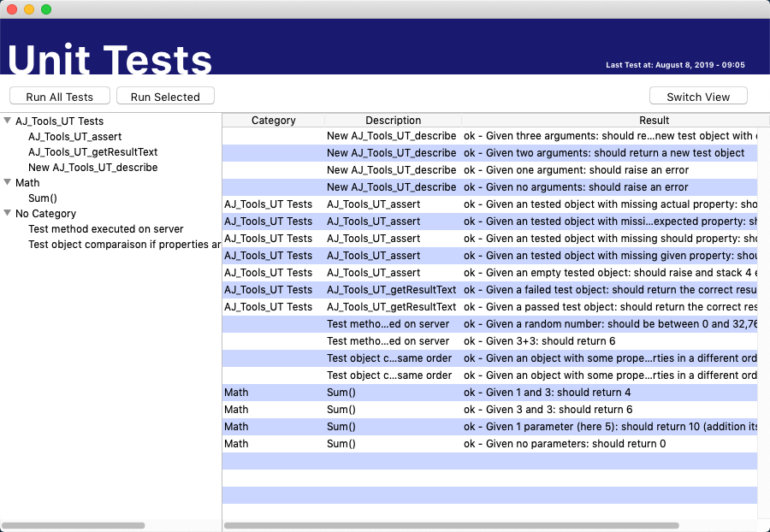Click Sum() description in 'Given no parameters' row

341,444
